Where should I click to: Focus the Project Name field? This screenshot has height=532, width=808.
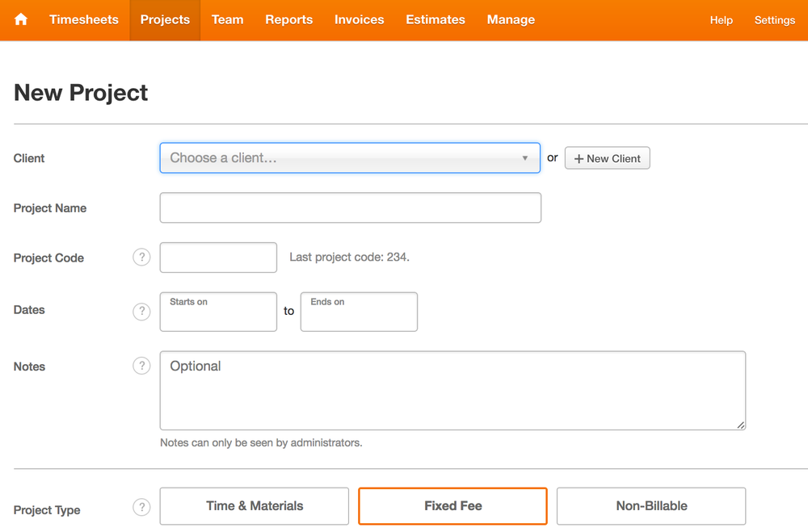pos(351,207)
